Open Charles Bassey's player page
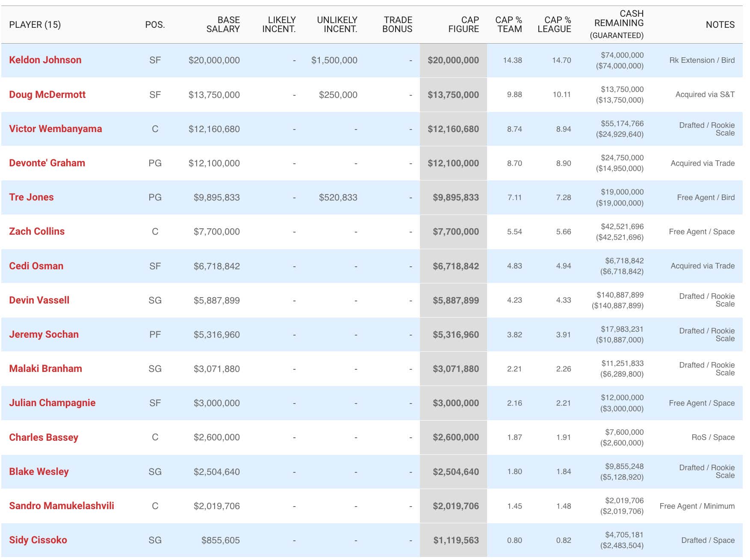 [44, 437]
